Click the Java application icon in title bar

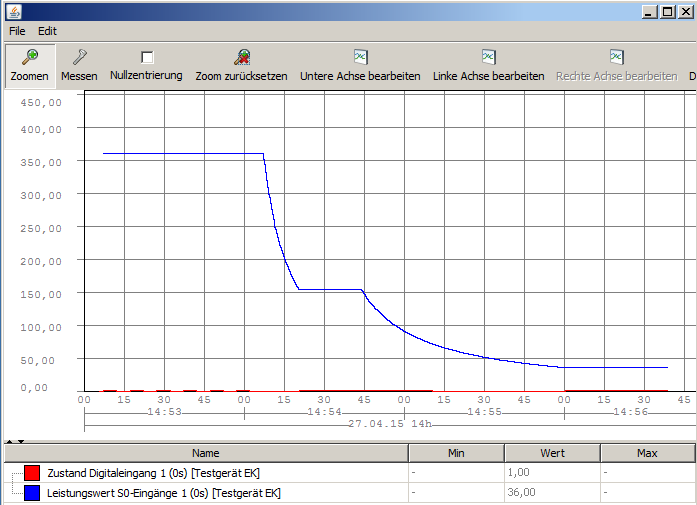coord(13,11)
